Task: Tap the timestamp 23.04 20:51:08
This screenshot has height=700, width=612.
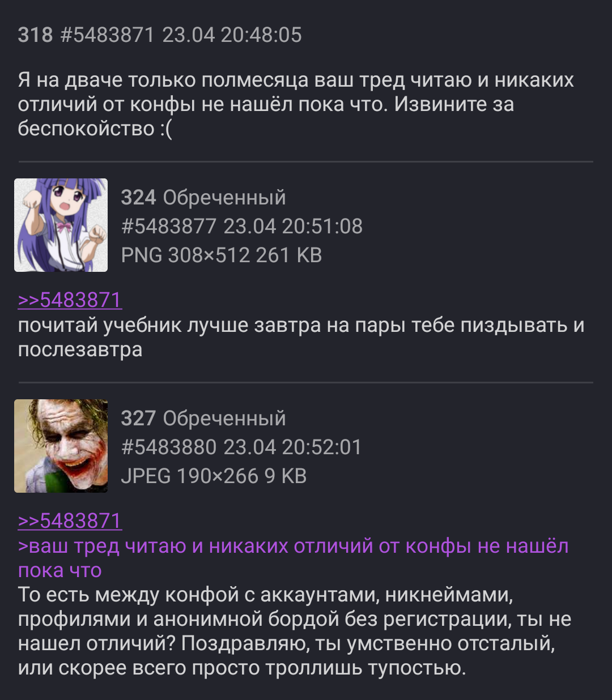Action: pos(293,227)
